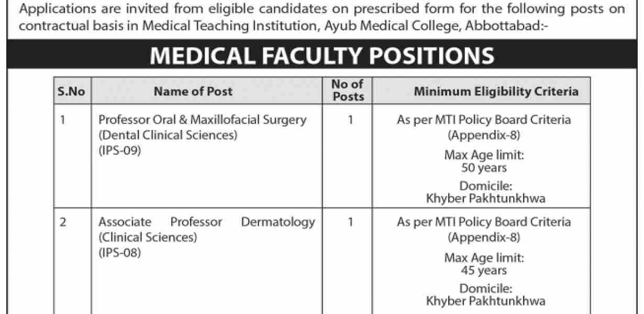Click the IPS-08 pay scale text
The image size is (644, 314).
pyautogui.click(x=120, y=252)
